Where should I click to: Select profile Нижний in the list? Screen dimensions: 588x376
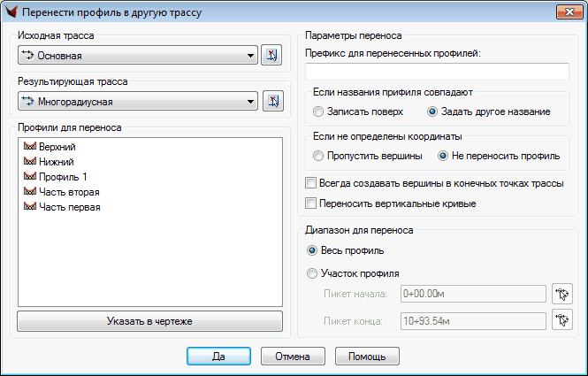point(56,162)
